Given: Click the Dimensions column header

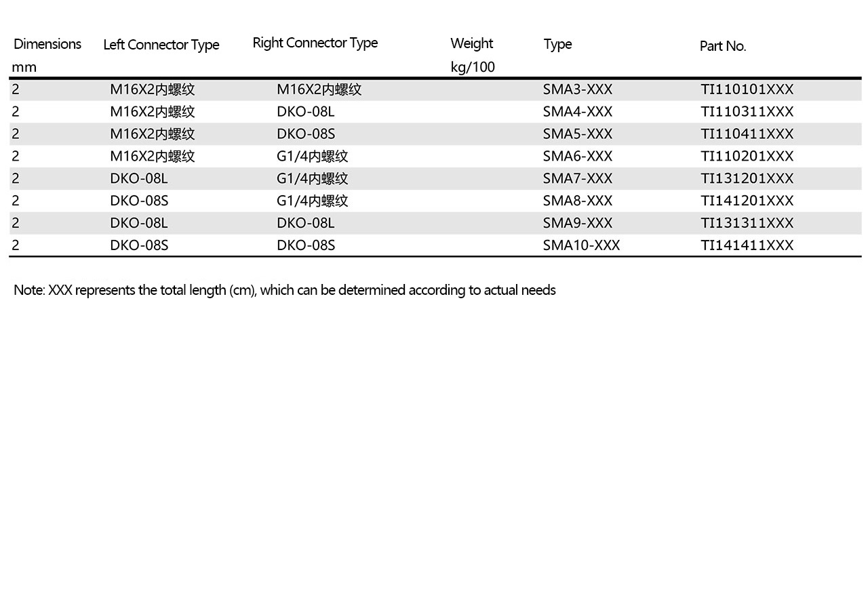Looking at the screenshot, I should [x=47, y=44].
